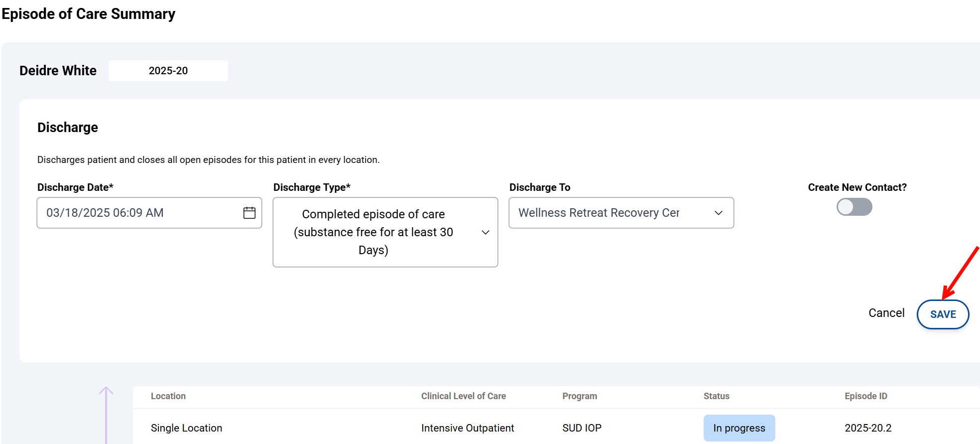Click the Clinical Level of Care header

(463, 396)
